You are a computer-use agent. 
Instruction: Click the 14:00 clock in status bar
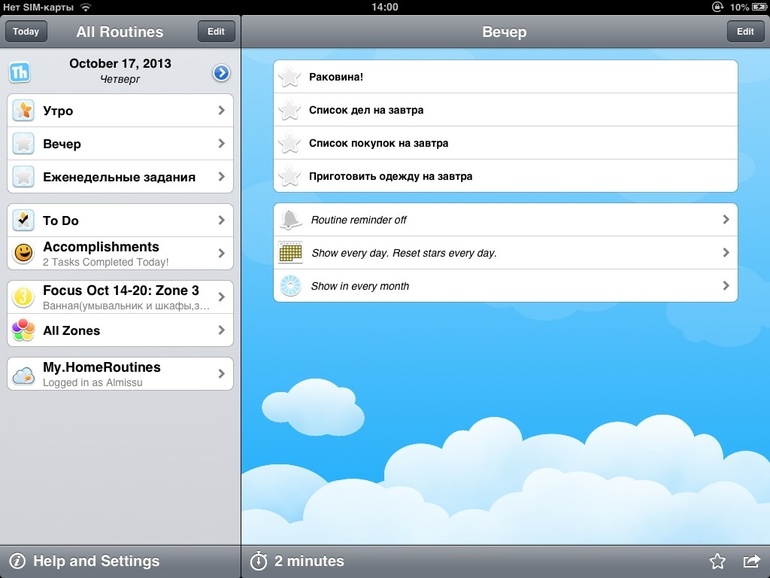385,7
